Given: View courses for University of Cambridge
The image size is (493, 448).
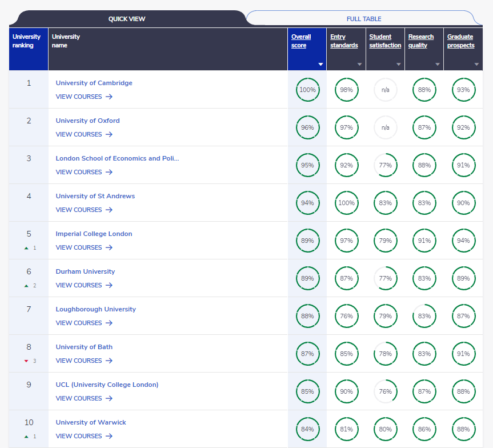Looking at the screenshot, I should (x=84, y=97).
